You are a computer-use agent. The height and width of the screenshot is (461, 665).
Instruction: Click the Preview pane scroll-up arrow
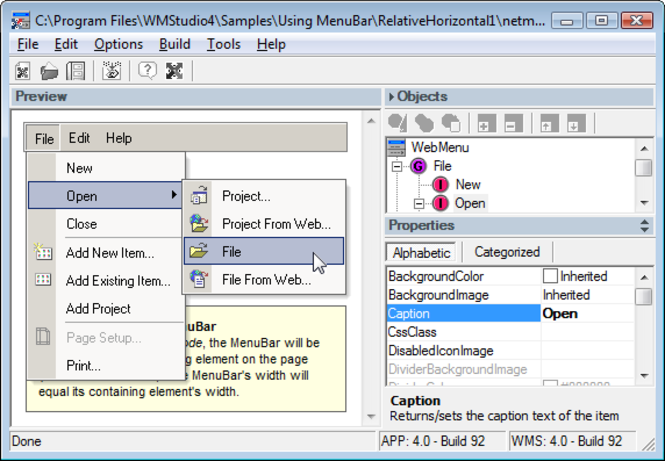pyautogui.click(x=371, y=121)
